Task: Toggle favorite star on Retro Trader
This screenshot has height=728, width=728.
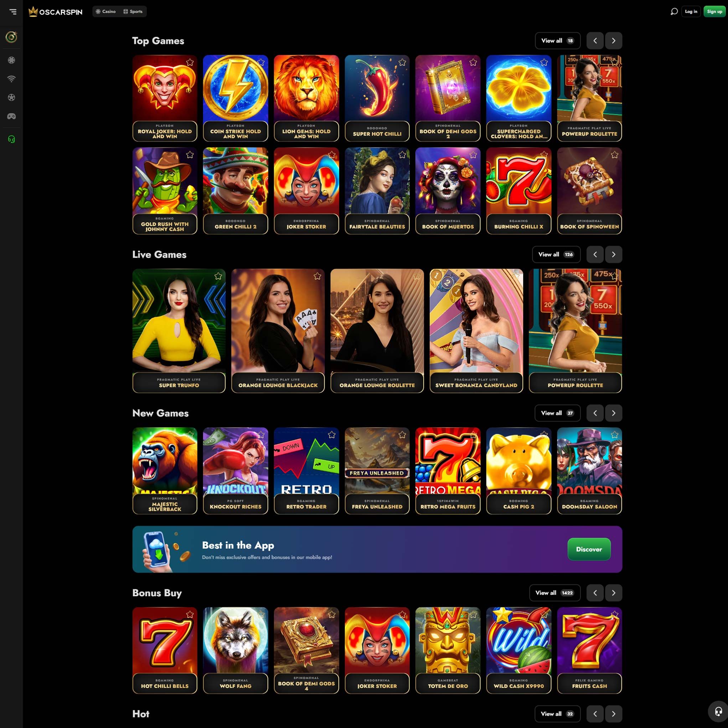Action: coord(332,435)
